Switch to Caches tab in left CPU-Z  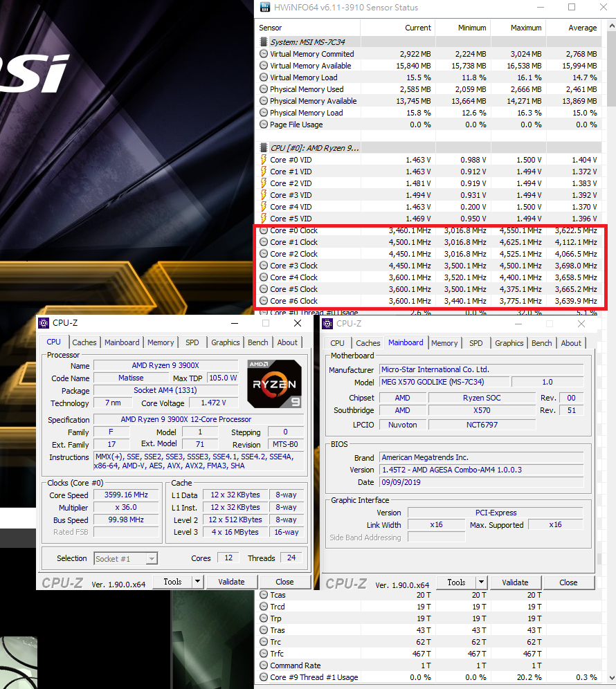coord(84,342)
